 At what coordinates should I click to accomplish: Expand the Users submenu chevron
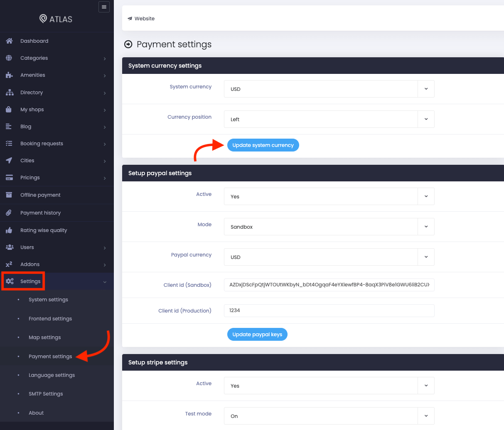[x=105, y=248]
